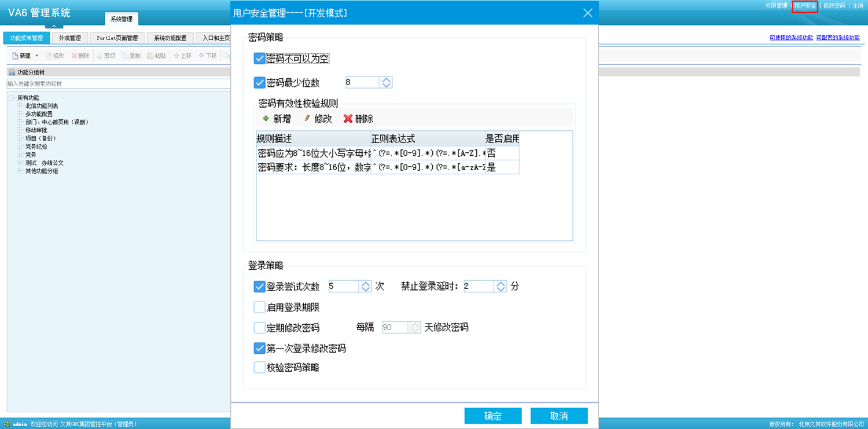The height and width of the screenshot is (429, 868).
Task: Click the minimum digits field showing 8
Action: pyautogui.click(x=362, y=82)
